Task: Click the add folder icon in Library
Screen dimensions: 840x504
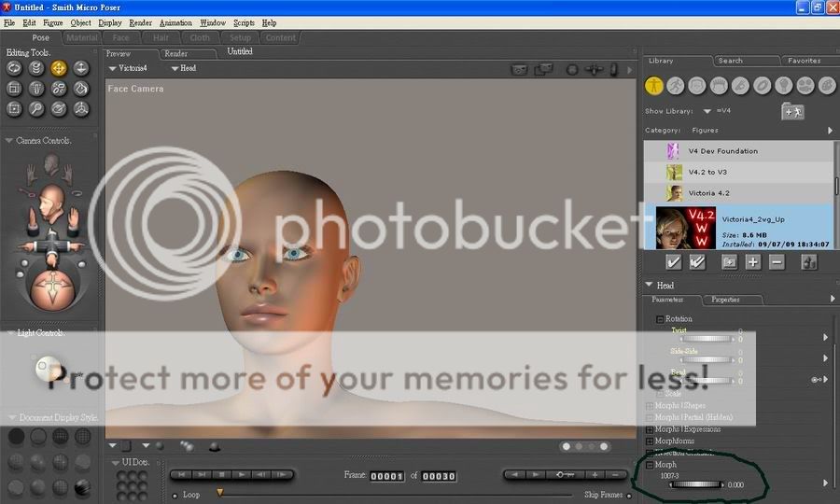Action: coord(792,111)
